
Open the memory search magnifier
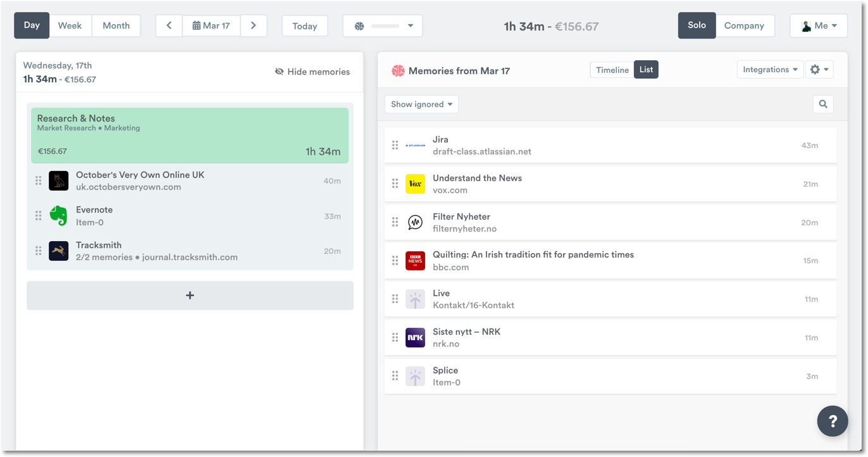823,104
